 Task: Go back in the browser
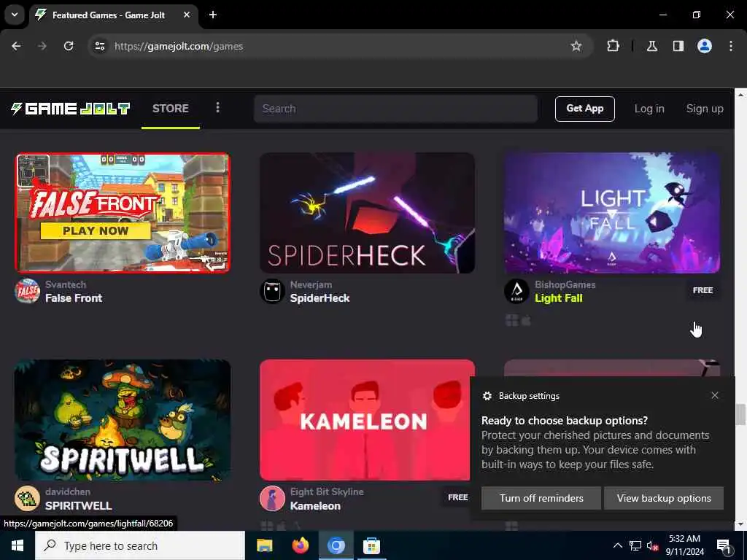[16, 46]
